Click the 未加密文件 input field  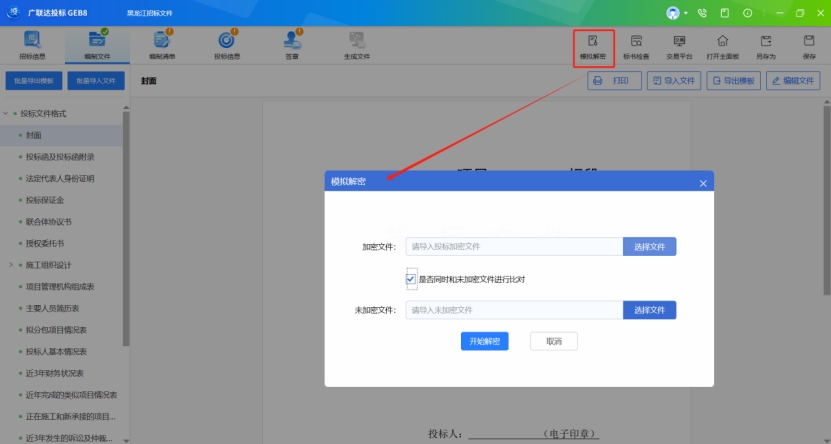point(514,310)
